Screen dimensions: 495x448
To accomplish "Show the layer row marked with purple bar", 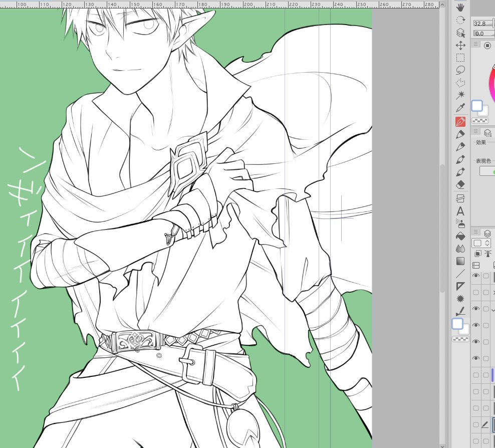I will coord(476,375).
